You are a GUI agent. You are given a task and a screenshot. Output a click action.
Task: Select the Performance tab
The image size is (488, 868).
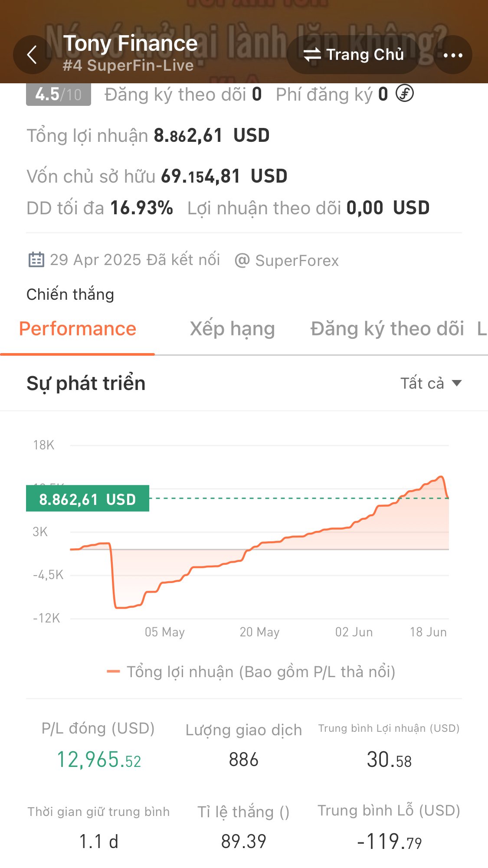pos(78,329)
